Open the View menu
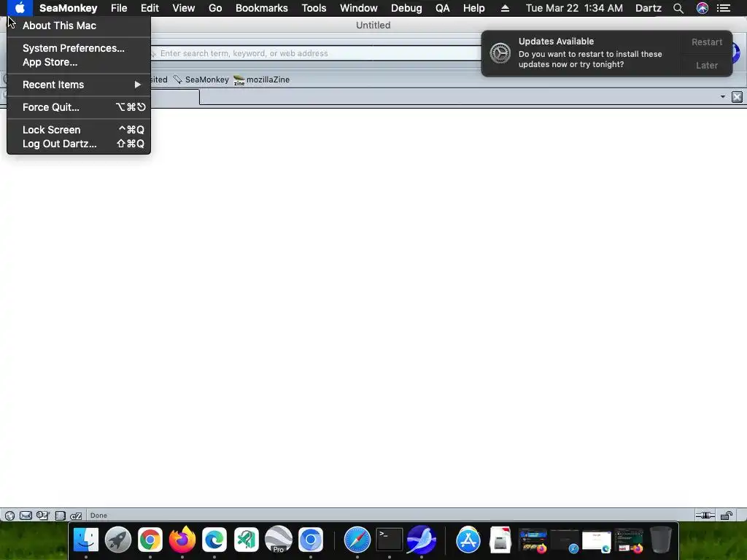This screenshot has height=560, width=747. pyautogui.click(x=183, y=8)
